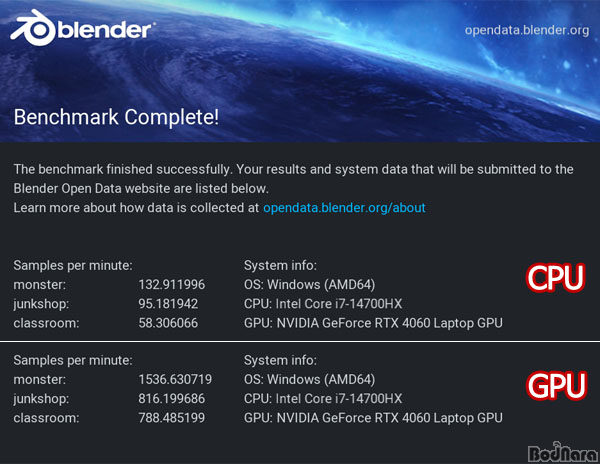Viewport: 600px width, 464px height.
Task: Click the GPU classroom score 788.485199
Action: 171,418
